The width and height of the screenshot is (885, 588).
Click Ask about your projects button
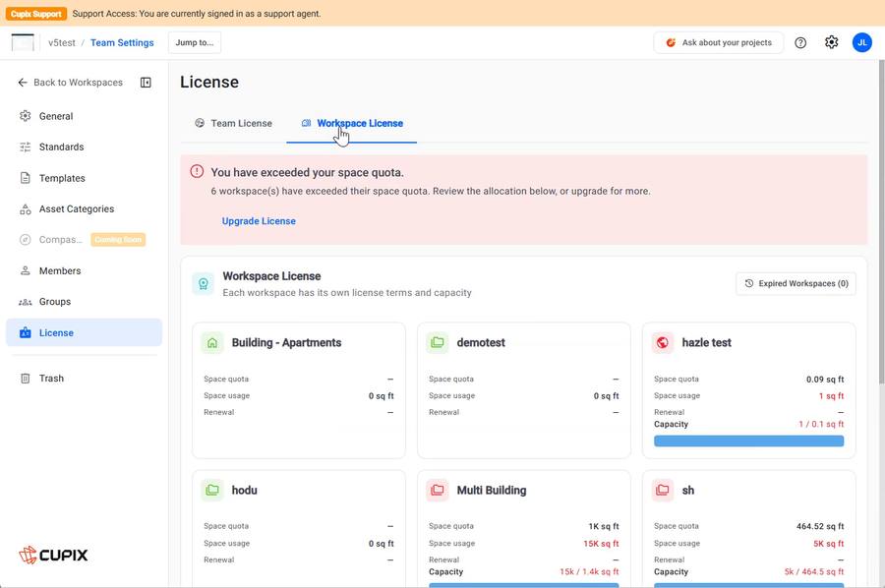[x=719, y=42]
